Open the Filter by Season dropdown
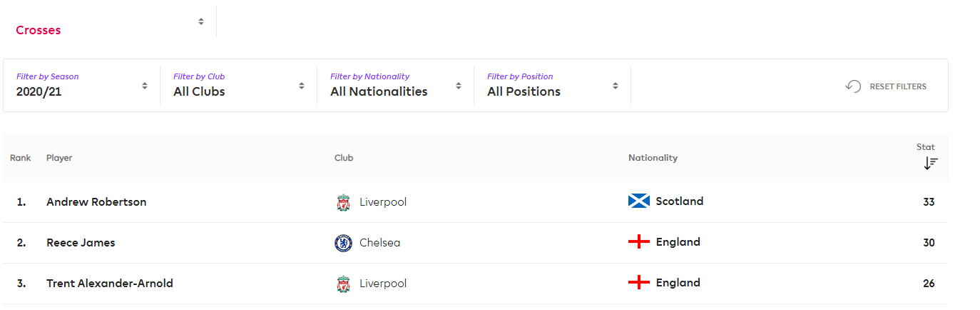The image size is (980, 310). pyautogui.click(x=81, y=86)
